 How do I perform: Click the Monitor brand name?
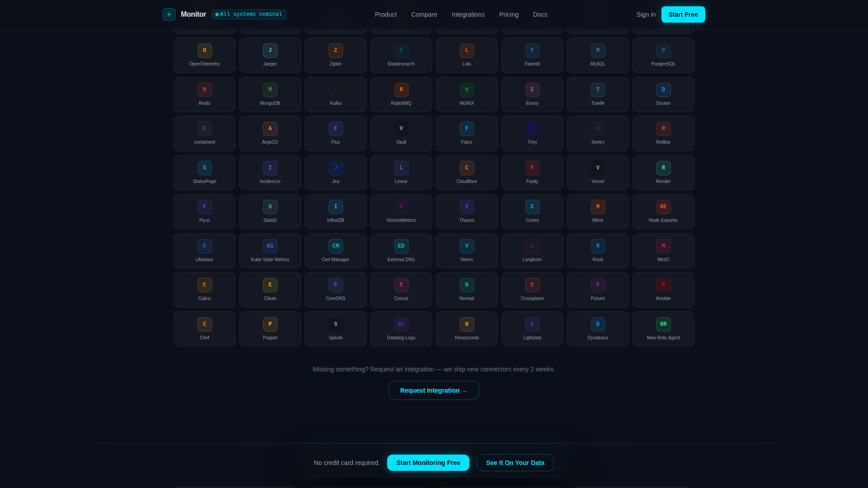tap(193, 14)
